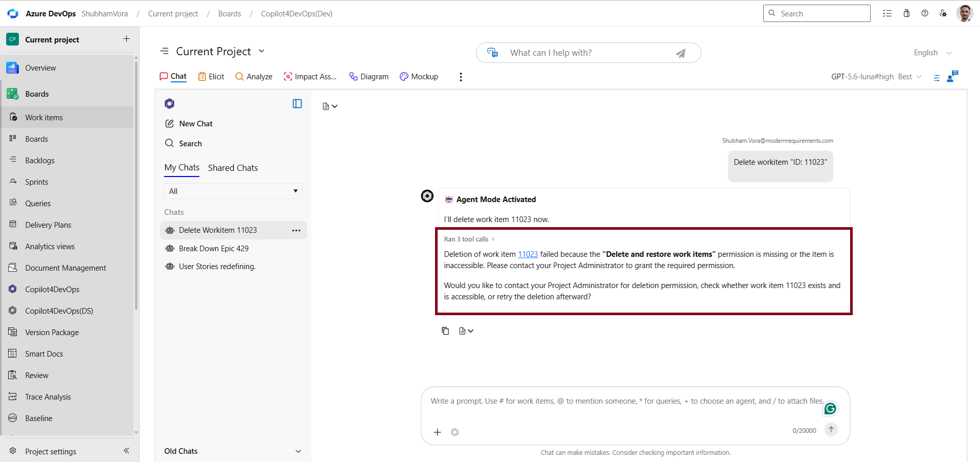Copy the agent response
The height and width of the screenshot is (462, 980).
click(x=445, y=331)
